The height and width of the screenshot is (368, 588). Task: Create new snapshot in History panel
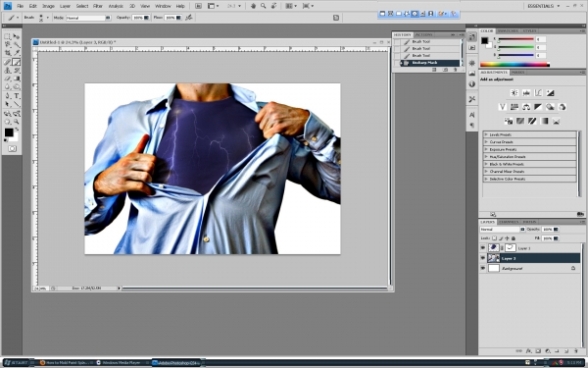tap(445, 70)
